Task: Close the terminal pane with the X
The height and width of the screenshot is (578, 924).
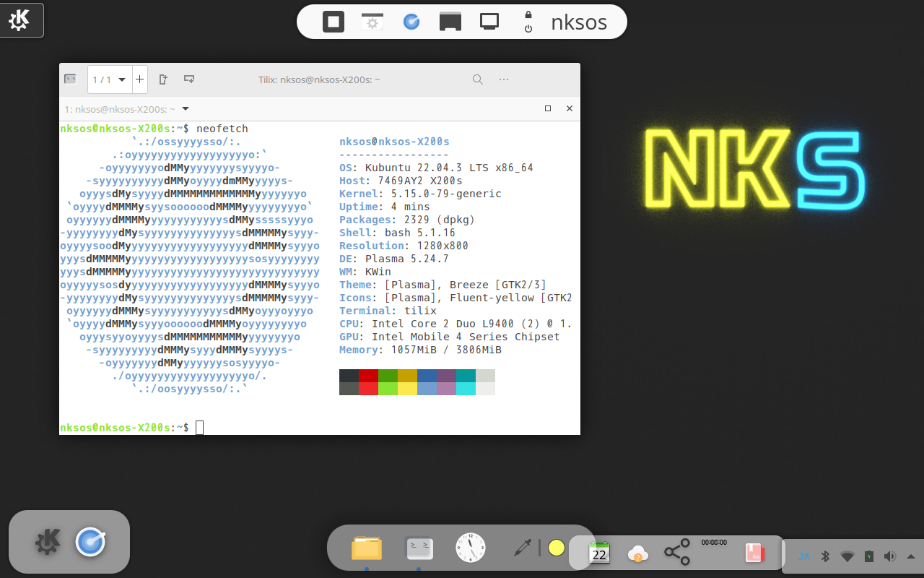Action: point(570,108)
